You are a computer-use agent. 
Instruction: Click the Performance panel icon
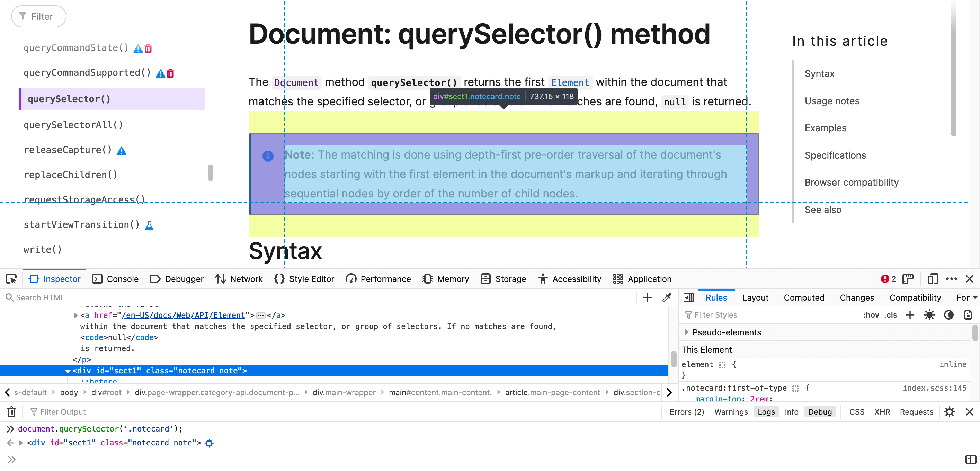point(351,279)
